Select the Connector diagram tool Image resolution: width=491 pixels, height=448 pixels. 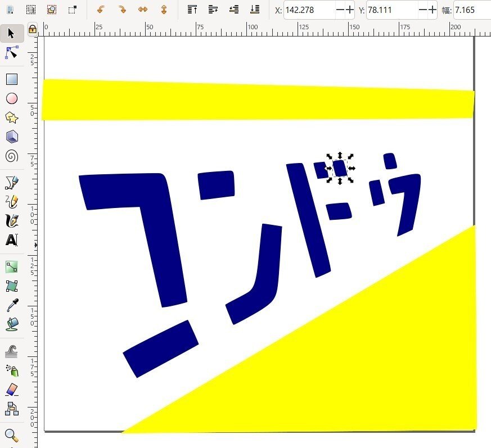12,409
